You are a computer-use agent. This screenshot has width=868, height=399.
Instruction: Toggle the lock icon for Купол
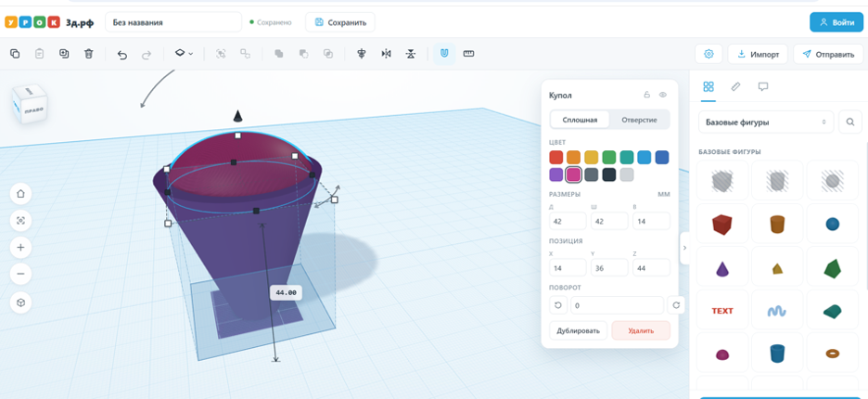coord(646,95)
